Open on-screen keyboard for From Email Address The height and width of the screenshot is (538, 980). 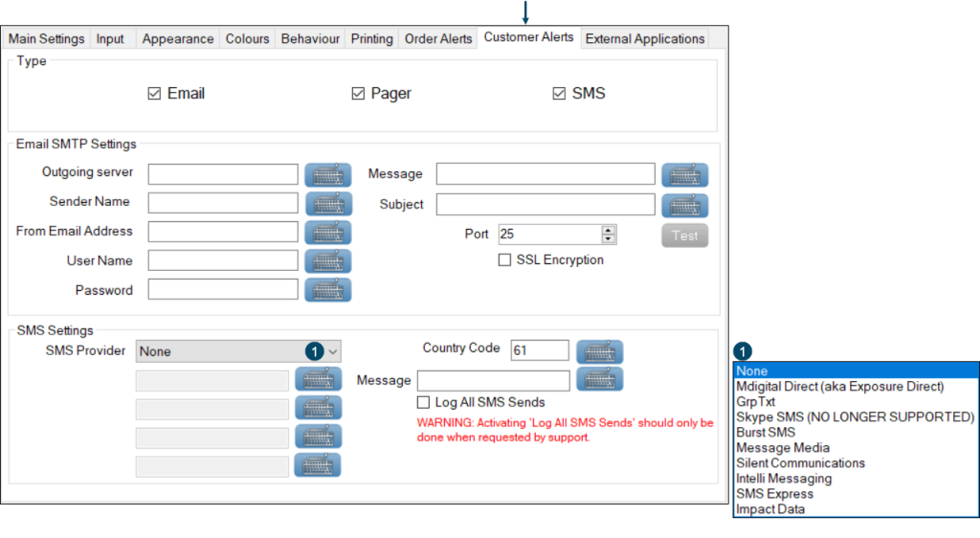coord(328,232)
